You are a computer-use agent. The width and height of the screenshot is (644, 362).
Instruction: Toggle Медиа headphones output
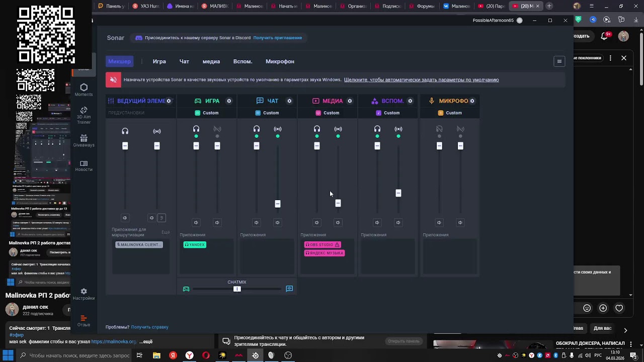point(317,129)
